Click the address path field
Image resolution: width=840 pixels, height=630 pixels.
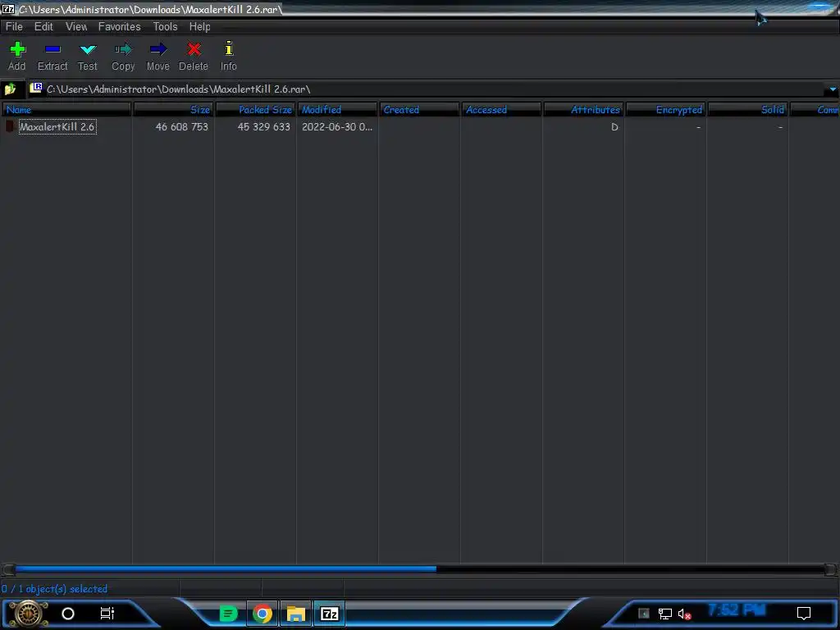coord(428,89)
